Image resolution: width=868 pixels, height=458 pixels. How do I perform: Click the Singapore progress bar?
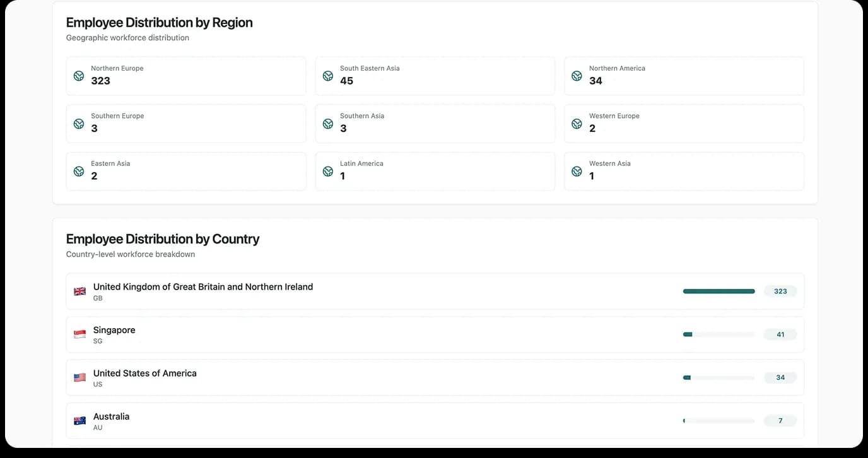tap(718, 334)
